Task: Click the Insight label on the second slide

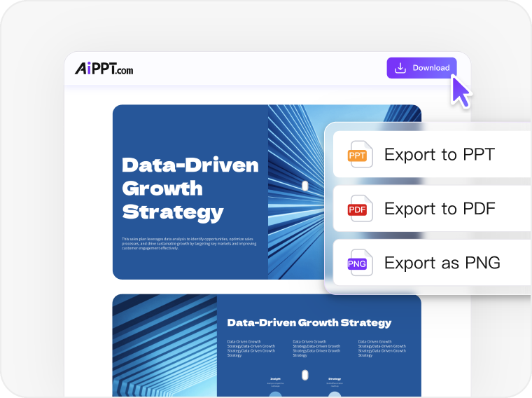Action: tap(275, 379)
